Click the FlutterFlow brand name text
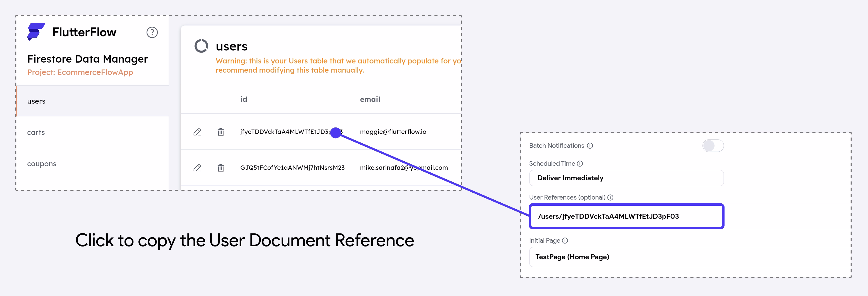Image resolution: width=868 pixels, height=296 pixels. coord(84,32)
